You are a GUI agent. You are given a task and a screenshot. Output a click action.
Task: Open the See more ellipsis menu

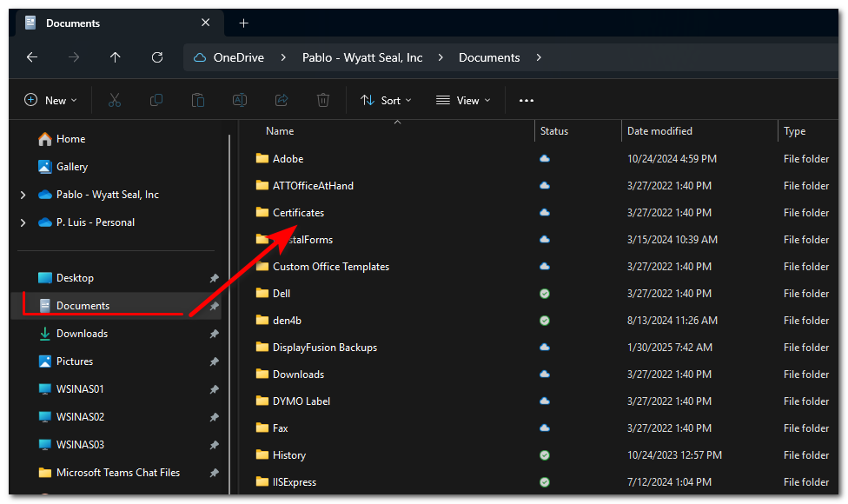[x=527, y=100]
